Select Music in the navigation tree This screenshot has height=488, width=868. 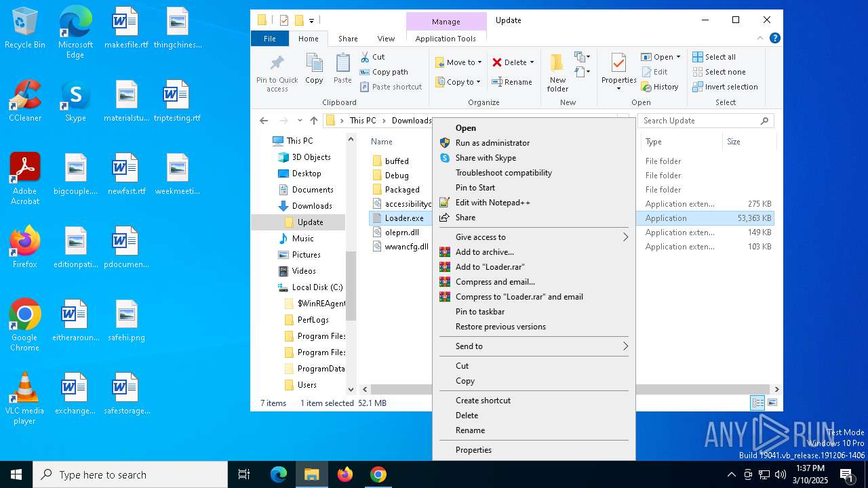coord(302,239)
